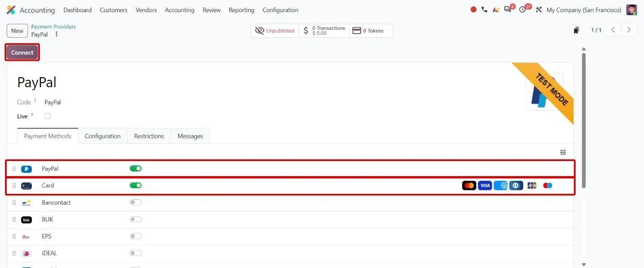Grab the BLIK row drag handle
Image resolution: width=644 pixels, height=268 pixels.
click(14, 220)
